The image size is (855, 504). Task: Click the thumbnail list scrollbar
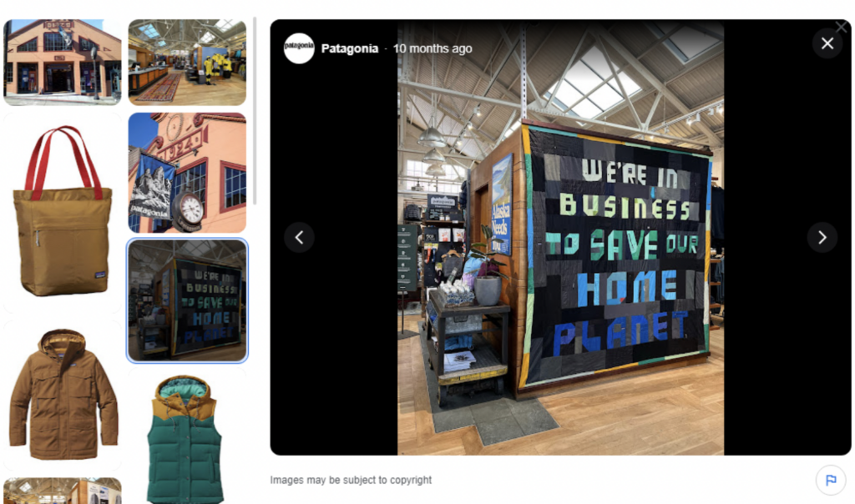coord(255,111)
